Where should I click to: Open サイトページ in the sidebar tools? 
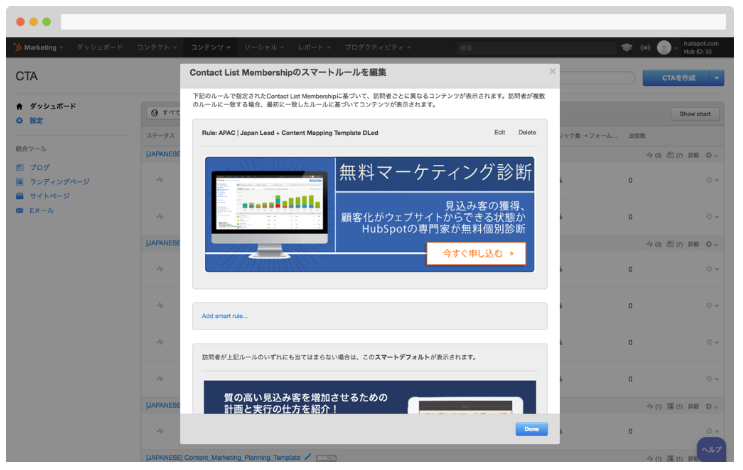50,196
